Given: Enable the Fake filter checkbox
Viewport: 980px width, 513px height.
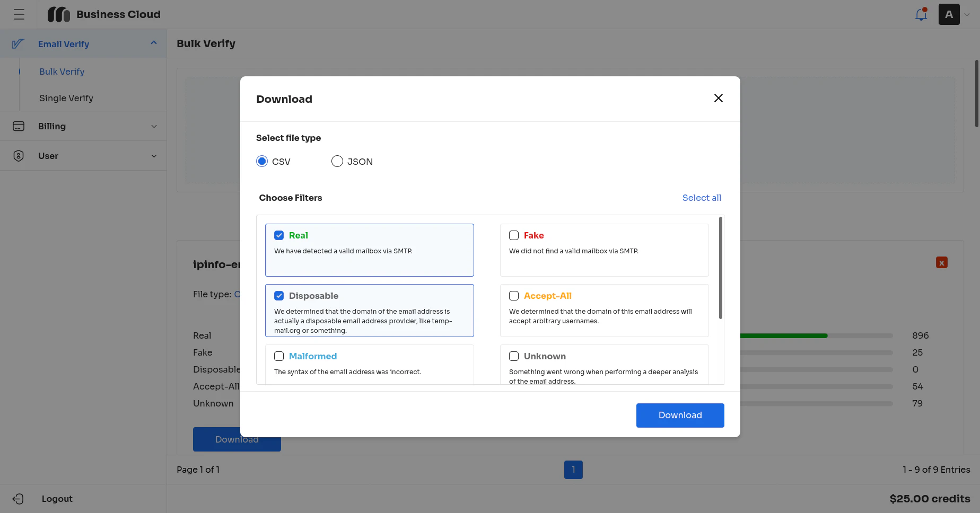Looking at the screenshot, I should coord(513,235).
